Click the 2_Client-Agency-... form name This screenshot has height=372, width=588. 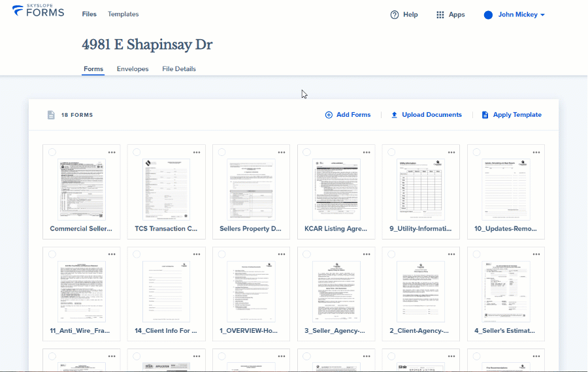click(419, 331)
